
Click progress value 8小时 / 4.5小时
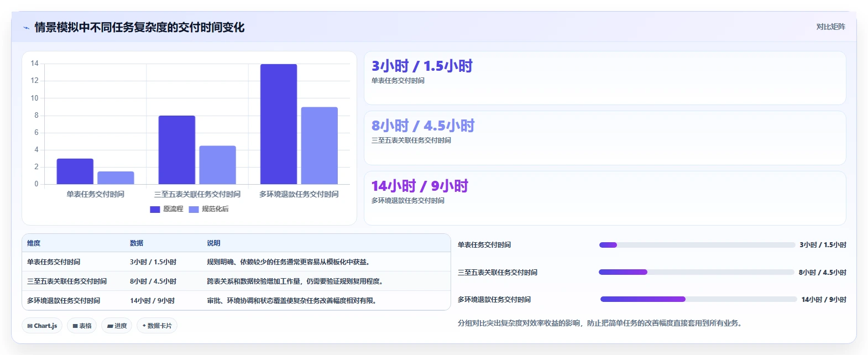[x=823, y=273]
